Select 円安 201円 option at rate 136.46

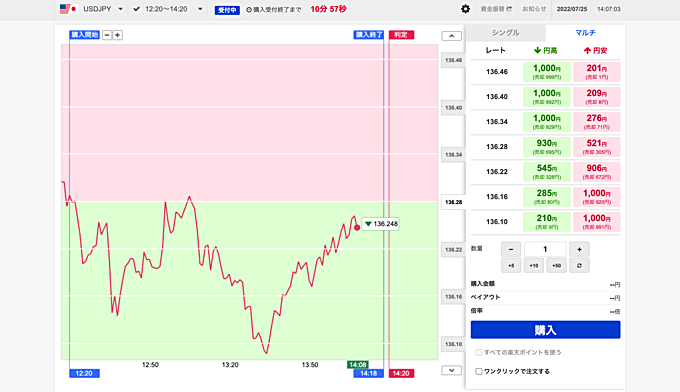[x=597, y=72]
